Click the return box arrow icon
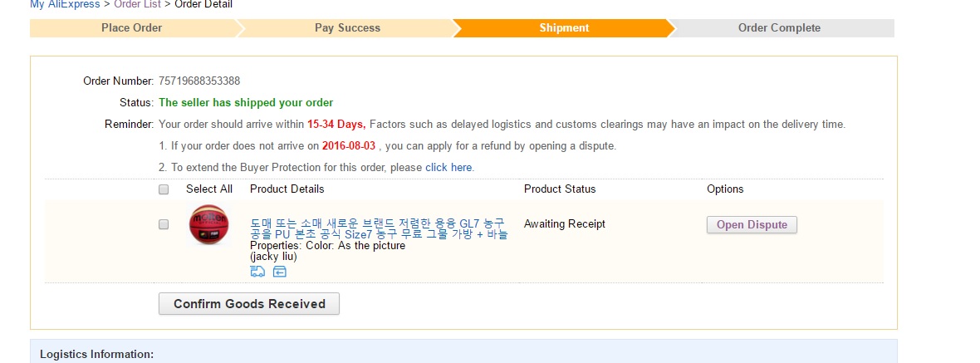This screenshot has width=980, height=363. click(280, 272)
